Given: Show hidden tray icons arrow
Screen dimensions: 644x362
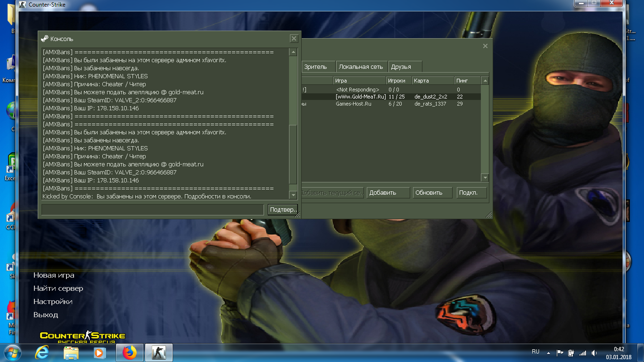Looking at the screenshot, I should (x=548, y=353).
